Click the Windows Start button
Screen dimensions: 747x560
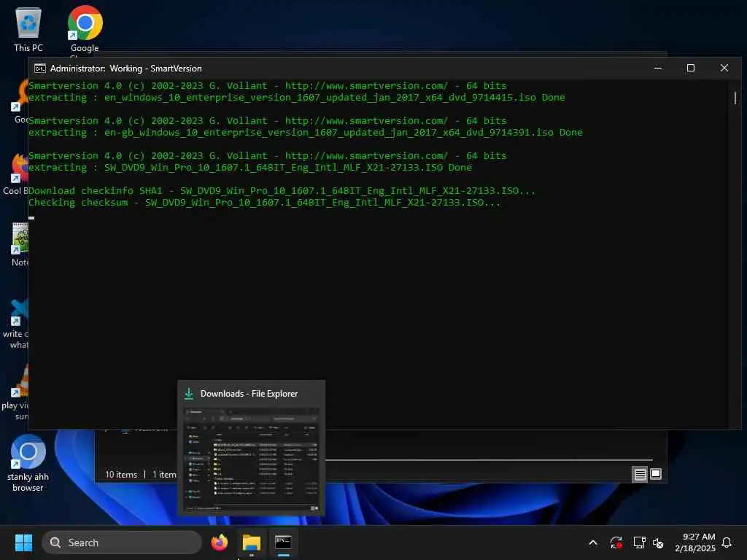[x=23, y=542]
